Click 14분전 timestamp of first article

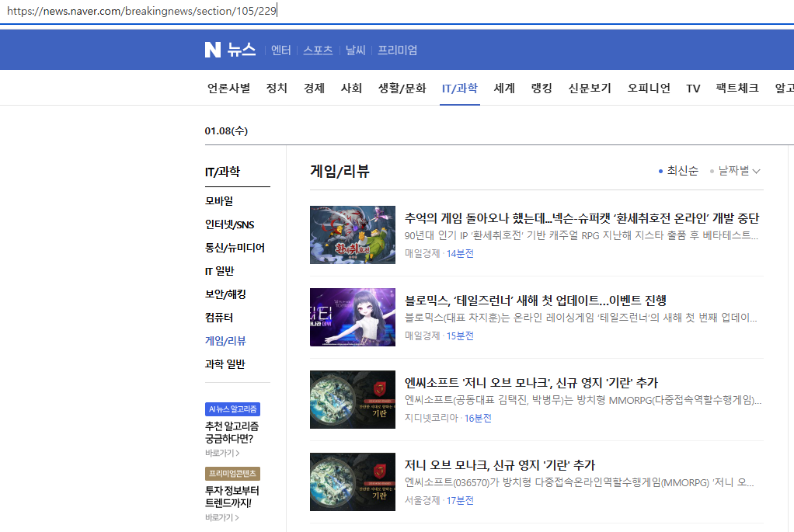click(x=460, y=254)
